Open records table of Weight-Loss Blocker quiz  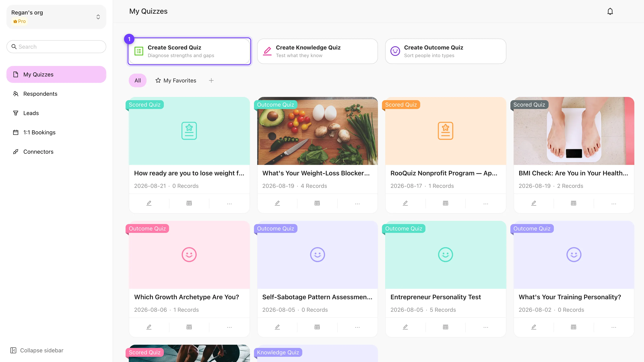[x=317, y=203]
